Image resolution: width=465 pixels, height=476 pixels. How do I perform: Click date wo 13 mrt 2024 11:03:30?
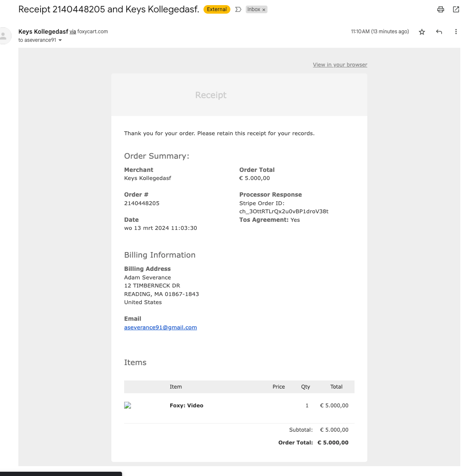[160, 228]
